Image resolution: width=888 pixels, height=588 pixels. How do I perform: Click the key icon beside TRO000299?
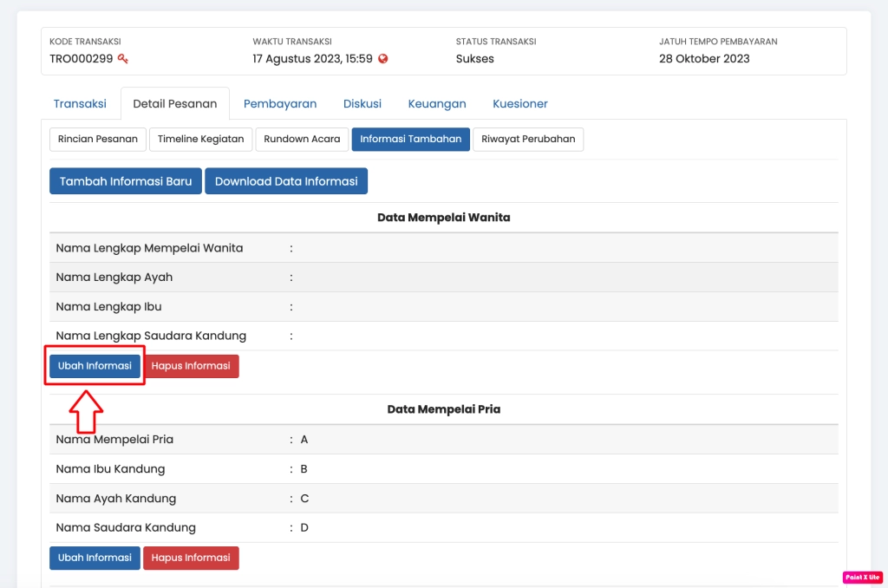[x=123, y=59]
